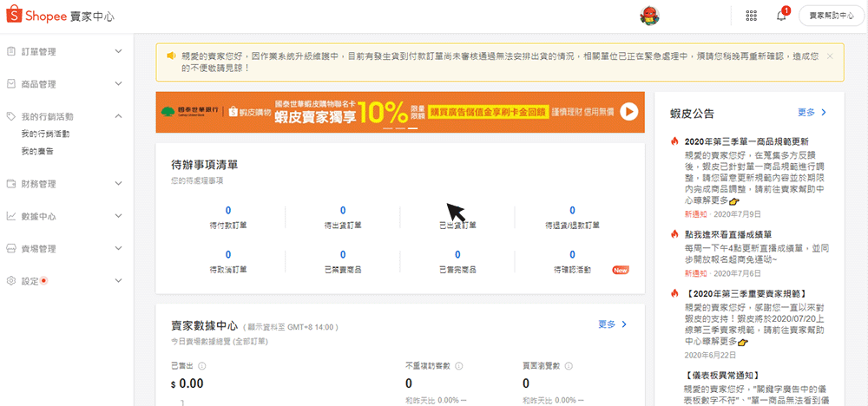The height and width of the screenshot is (406, 868).
Task: Collapse 我的行銷活動 sidebar section
Action: (x=118, y=116)
